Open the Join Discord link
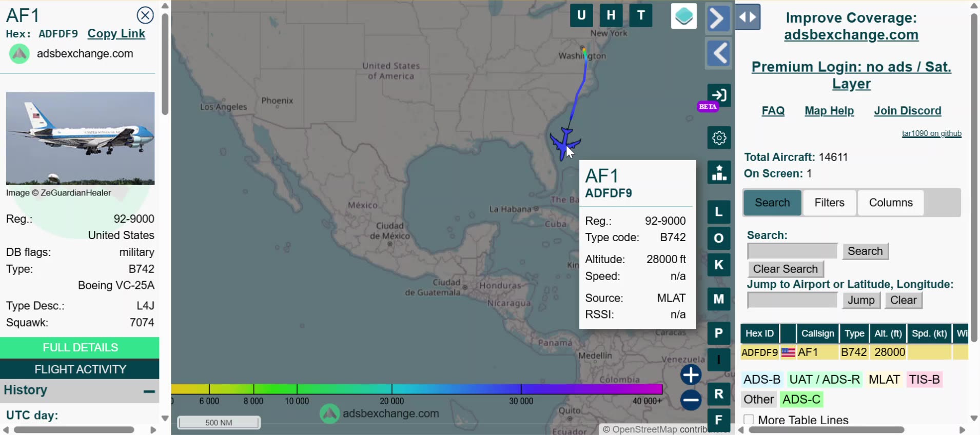 tap(908, 111)
